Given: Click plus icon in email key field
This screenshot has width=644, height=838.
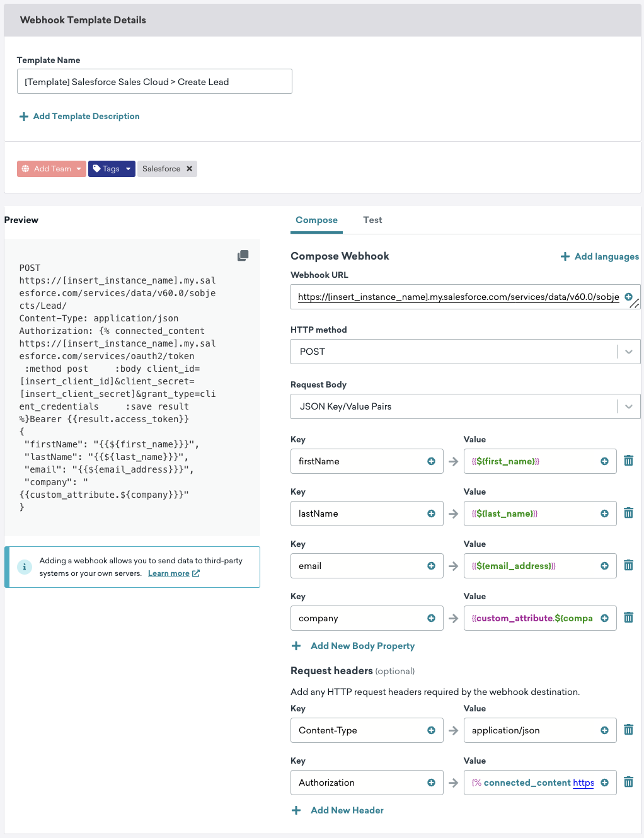Looking at the screenshot, I should [431, 566].
